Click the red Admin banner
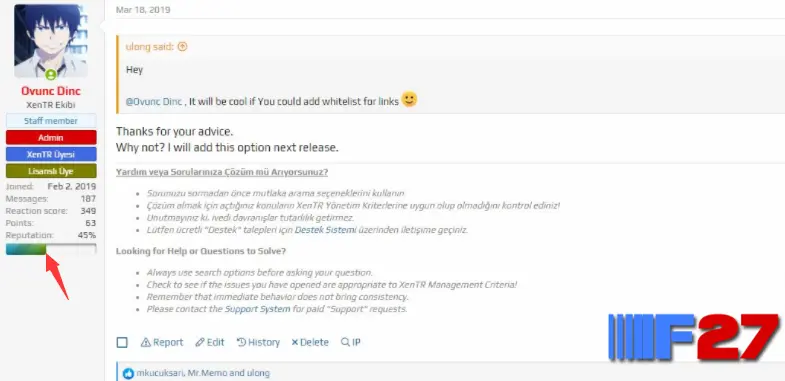Screen dimensions: 785x381 pos(51,137)
